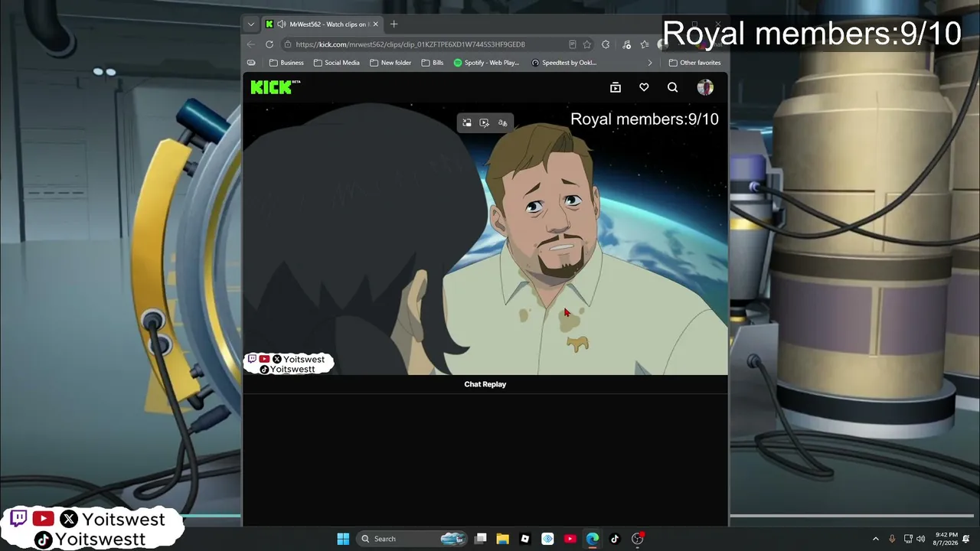This screenshot has width=980, height=551.
Task: Mute the MrWest562 tab audio icon
Action: [x=281, y=24]
